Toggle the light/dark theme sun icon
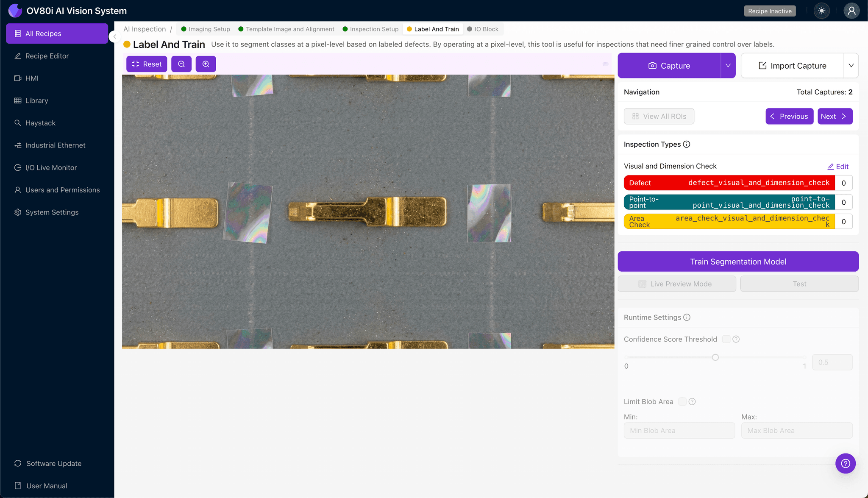Image resolution: width=868 pixels, height=498 pixels. click(822, 11)
